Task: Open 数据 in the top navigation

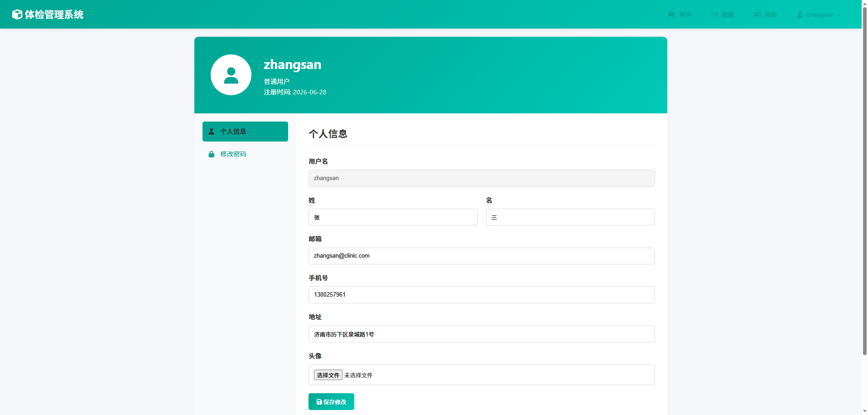Action: [x=723, y=15]
